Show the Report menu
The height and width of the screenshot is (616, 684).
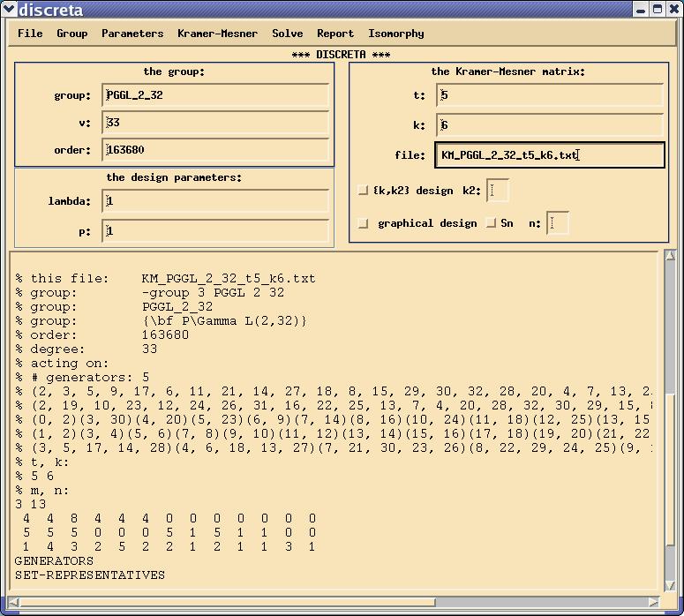click(335, 34)
